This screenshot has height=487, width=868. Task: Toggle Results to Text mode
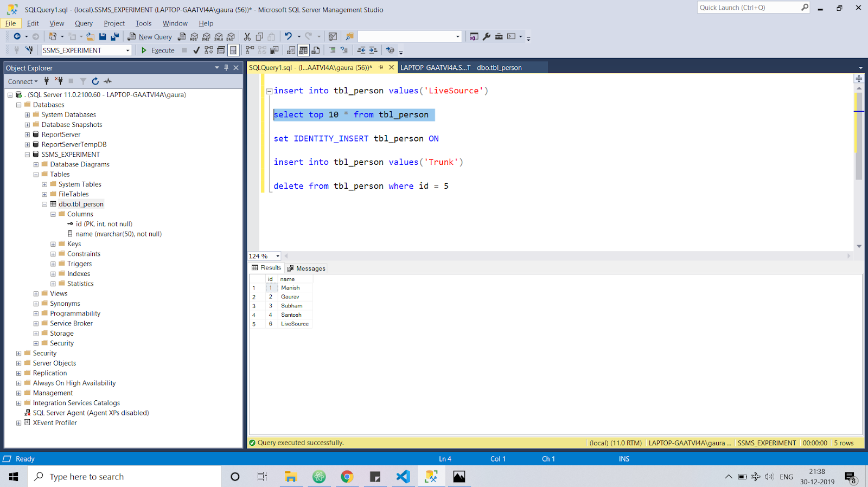click(291, 50)
